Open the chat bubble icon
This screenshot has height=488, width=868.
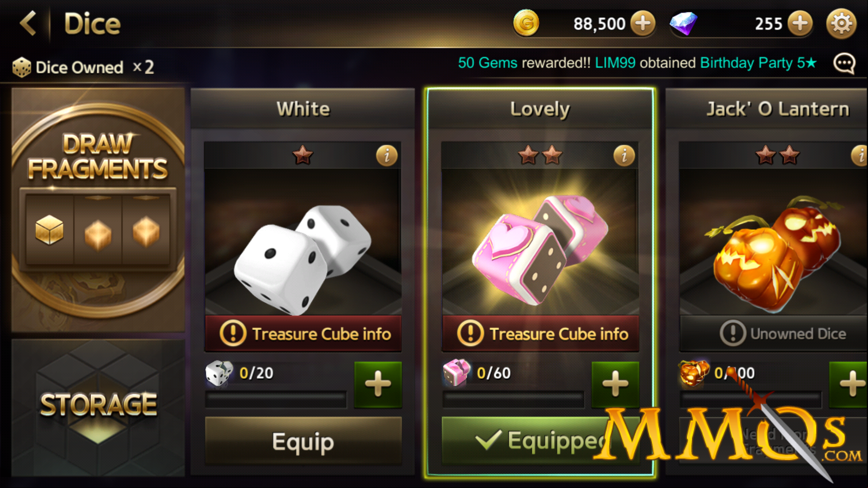click(844, 64)
